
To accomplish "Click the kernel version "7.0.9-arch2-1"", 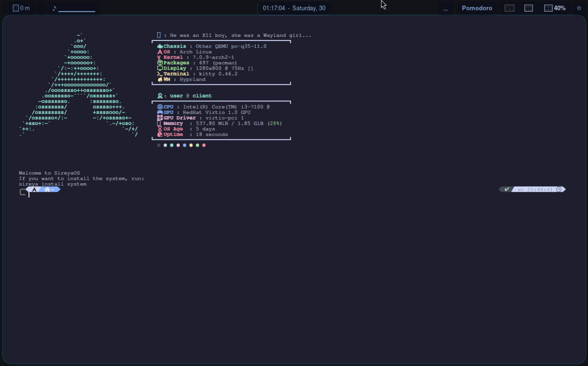I will coord(213,57).
